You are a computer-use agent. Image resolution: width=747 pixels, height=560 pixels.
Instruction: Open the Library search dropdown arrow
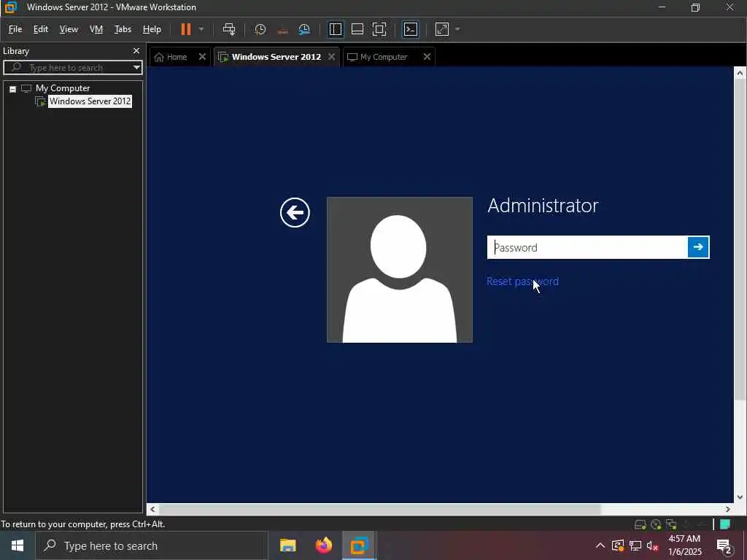pos(136,68)
